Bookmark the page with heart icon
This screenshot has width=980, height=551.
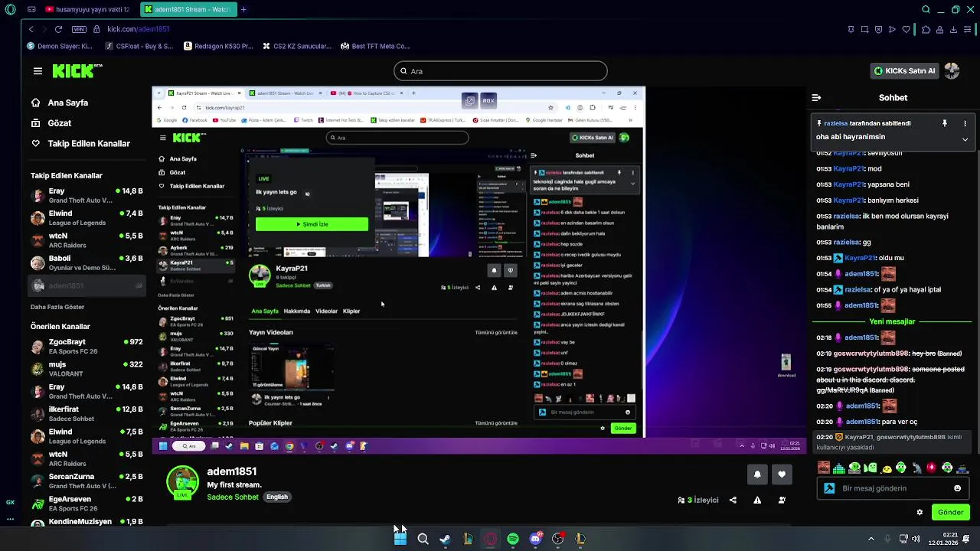906,29
